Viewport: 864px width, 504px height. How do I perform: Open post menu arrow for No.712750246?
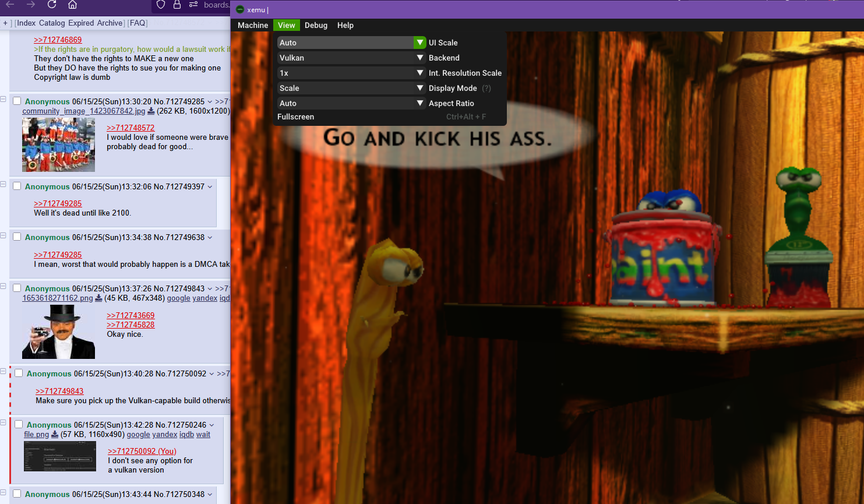pos(211,425)
